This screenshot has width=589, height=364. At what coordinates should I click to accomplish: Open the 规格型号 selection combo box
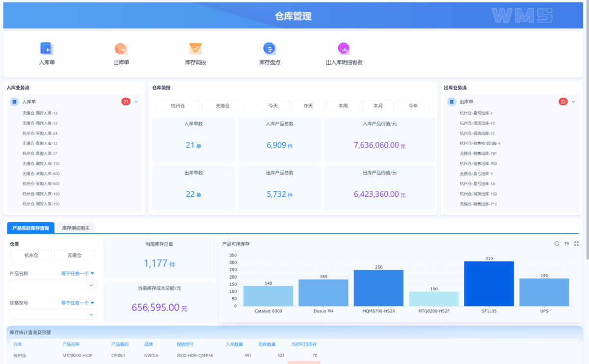point(53,314)
